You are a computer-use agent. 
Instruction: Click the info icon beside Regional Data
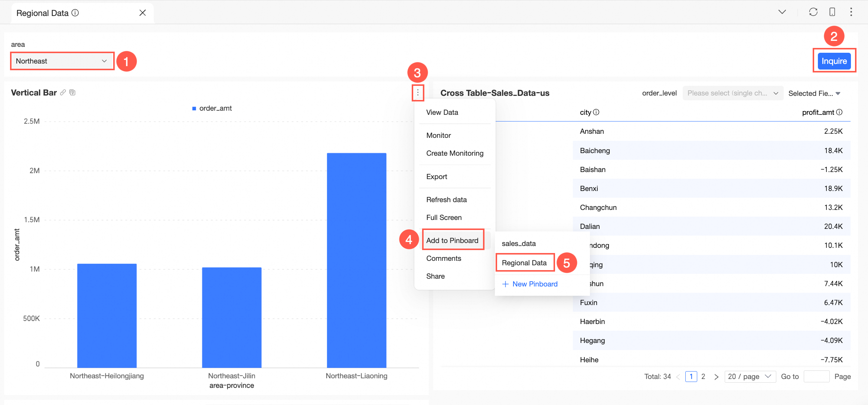(75, 13)
